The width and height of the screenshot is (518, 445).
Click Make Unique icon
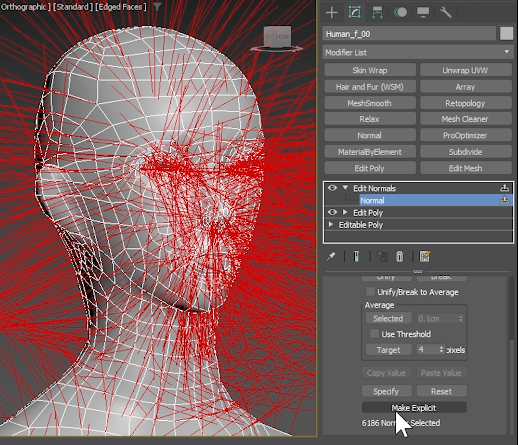382,256
